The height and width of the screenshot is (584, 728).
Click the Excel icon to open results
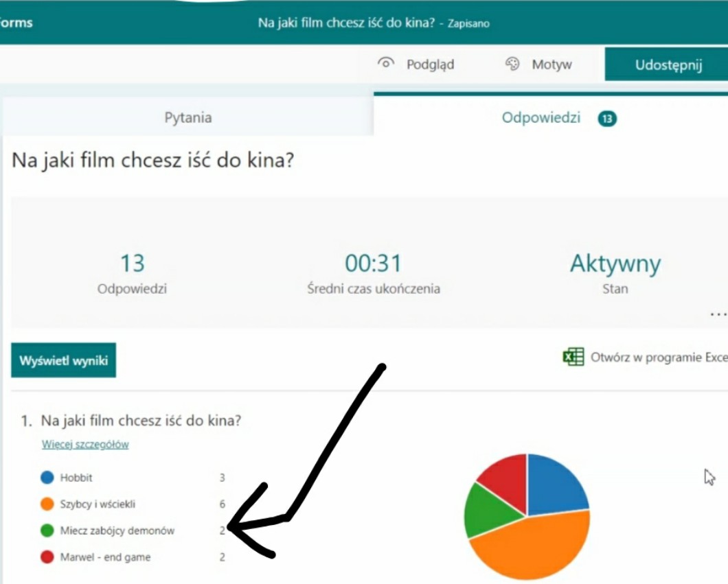coord(573,357)
